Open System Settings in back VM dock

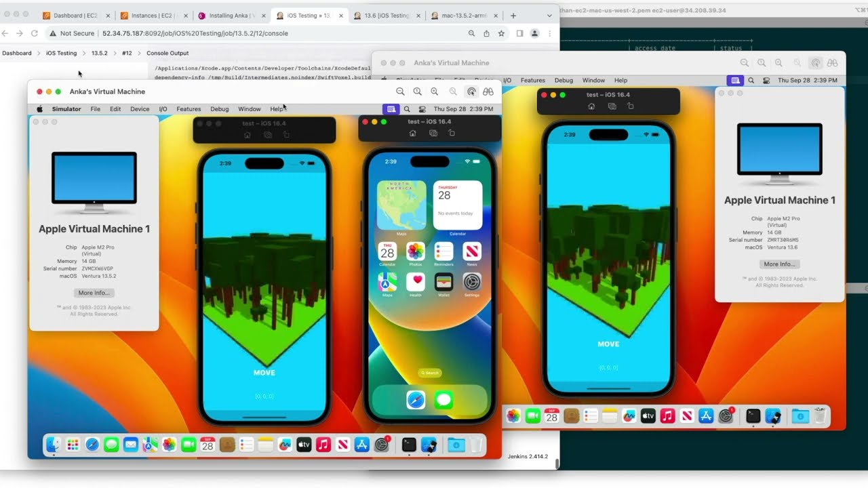(x=726, y=416)
